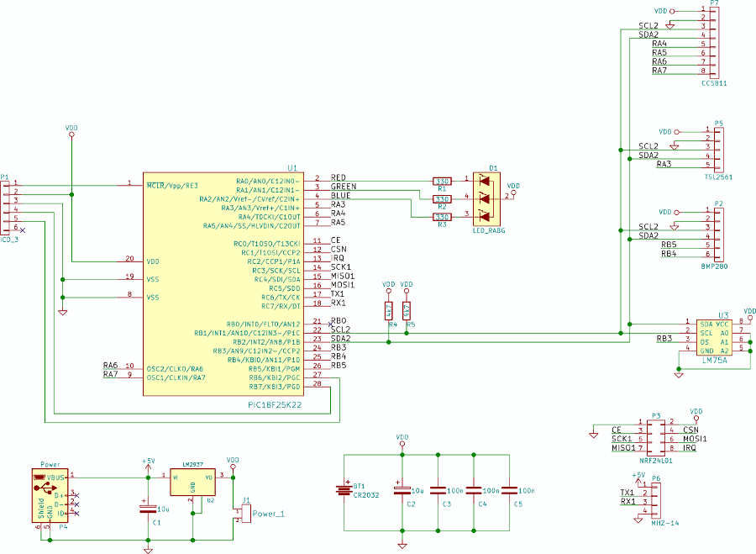The width and height of the screenshot is (756, 554).
Task: Select the P2 six-pin connector symbol
Action: (719, 235)
